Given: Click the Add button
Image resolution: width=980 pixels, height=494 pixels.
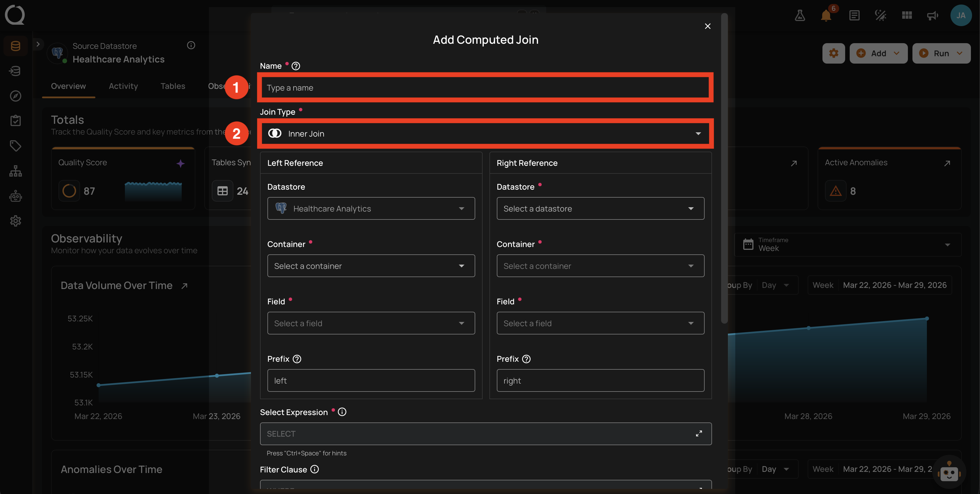Looking at the screenshot, I should [x=878, y=53].
